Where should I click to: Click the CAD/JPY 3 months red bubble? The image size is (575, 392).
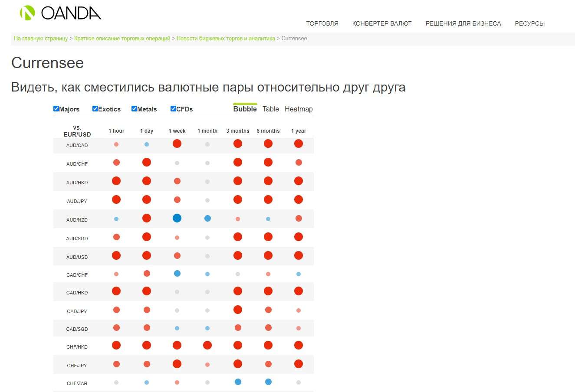coord(238,310)
